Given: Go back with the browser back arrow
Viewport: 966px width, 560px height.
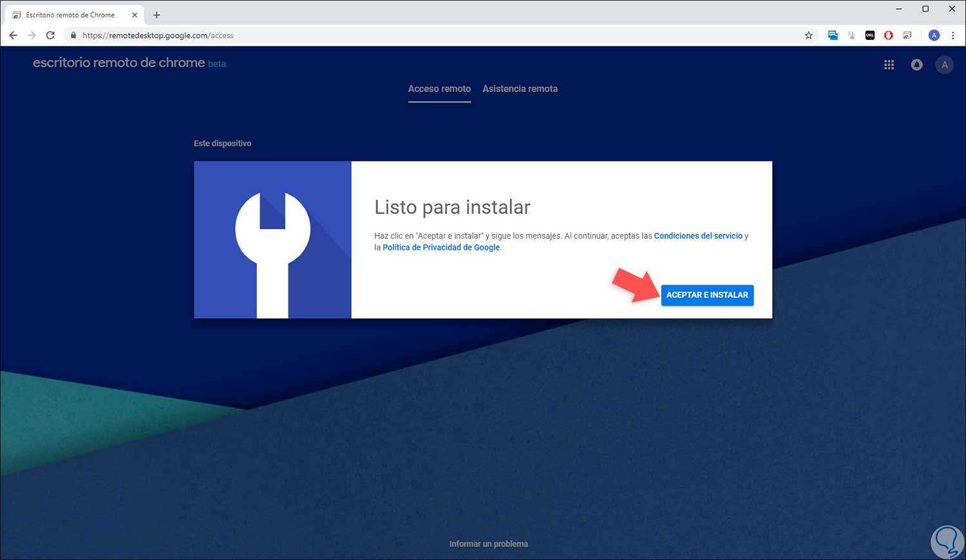Looking at the screenshot, I should (14, 35).
